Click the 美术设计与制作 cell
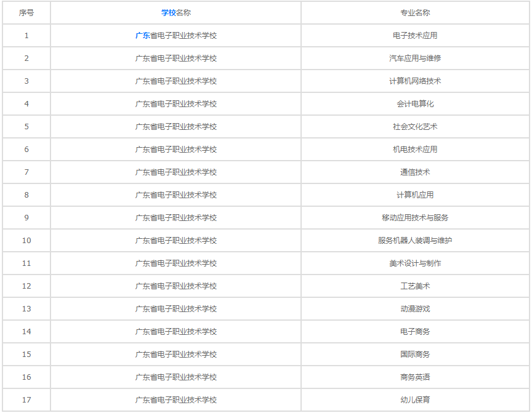The image size is (532, 413). tap(414, 263)
